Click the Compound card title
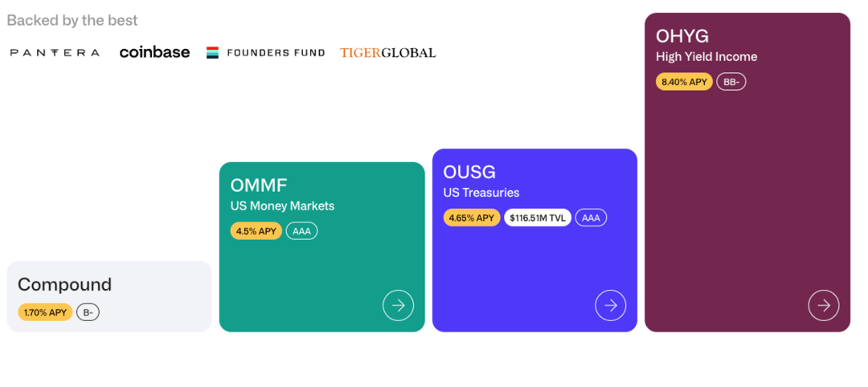This screenshot has height=387, width=868. coord(64,284)
